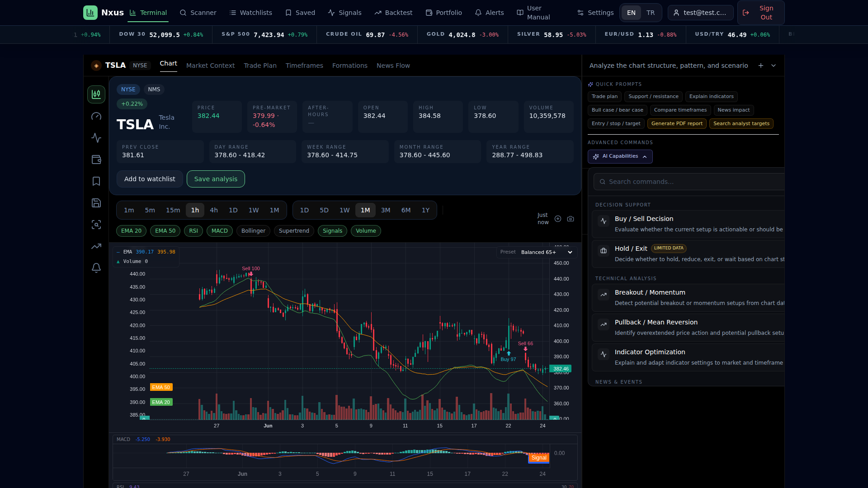Open the scan search icon in sidebar

point(96,225)
